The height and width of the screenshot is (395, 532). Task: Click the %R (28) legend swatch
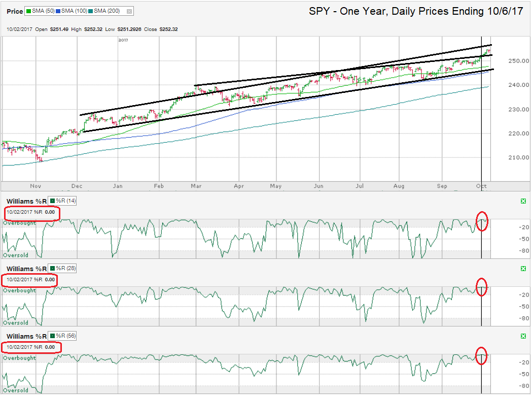point(53,268)
